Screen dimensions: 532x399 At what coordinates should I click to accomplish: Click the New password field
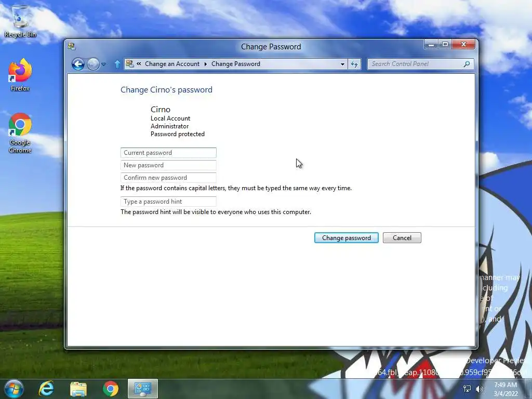[168, 165]
